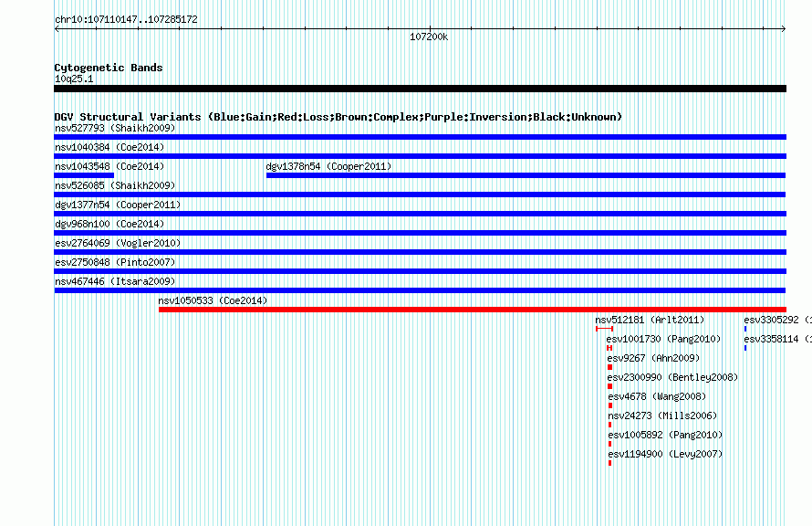Click the red marker under esv1001730
The height and width of the screenshot is (526, 812).
point(609,348)
